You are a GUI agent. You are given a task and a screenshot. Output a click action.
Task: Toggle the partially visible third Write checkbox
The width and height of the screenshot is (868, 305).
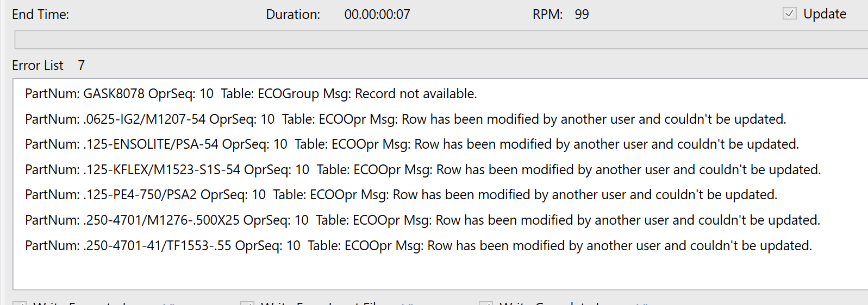coord(486,303)
